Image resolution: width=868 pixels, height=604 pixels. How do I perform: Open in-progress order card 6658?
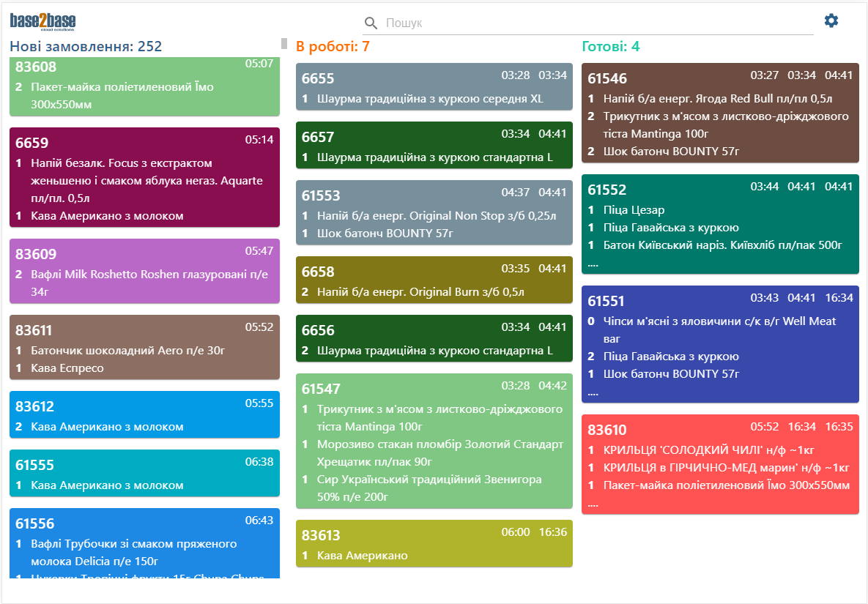[434, 280]
